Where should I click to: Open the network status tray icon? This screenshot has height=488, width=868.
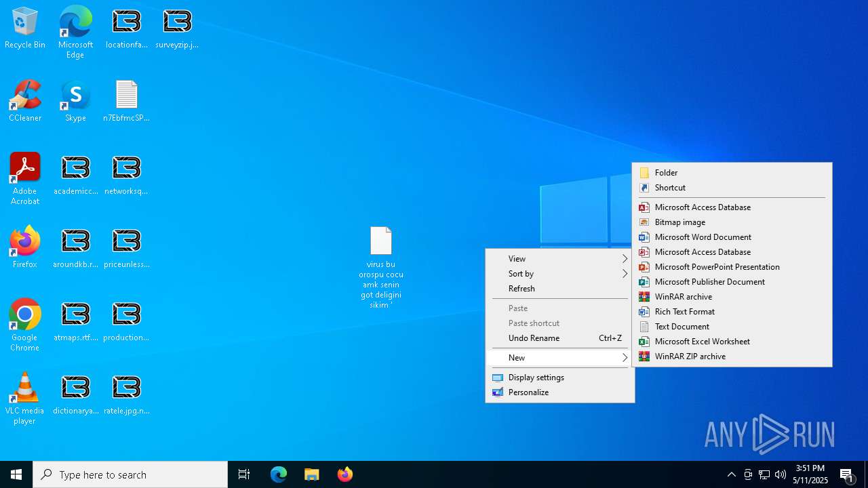click(x=764, y=474)
